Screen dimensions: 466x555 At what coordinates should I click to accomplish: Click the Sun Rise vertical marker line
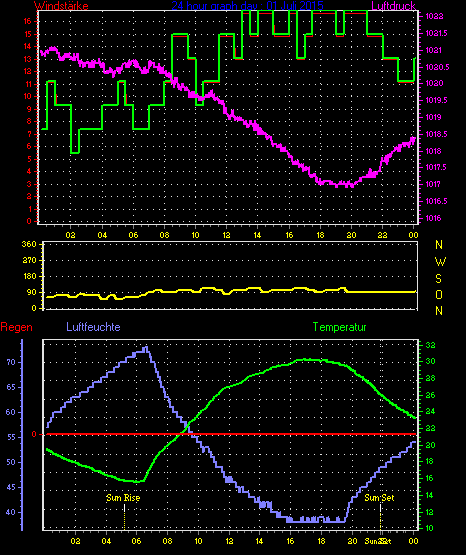pos(124,517)
